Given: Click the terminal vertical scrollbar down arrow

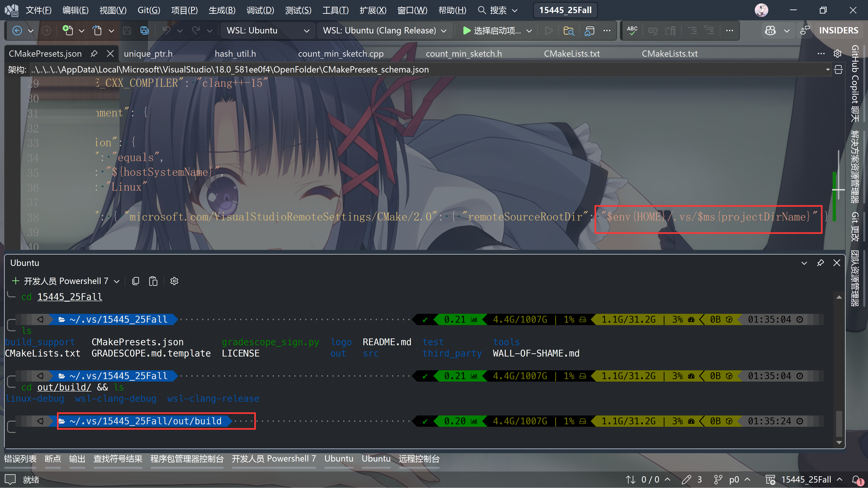Looking at the screenshot, I should [x=839, y=443].
